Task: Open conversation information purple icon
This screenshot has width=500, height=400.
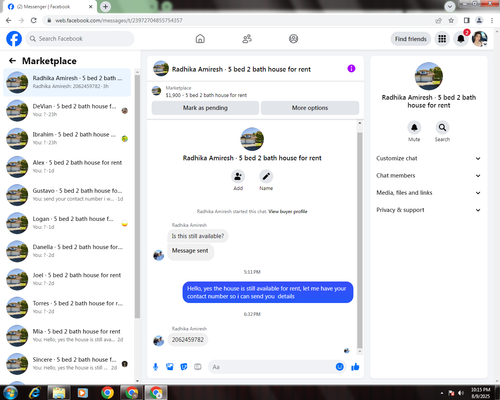Action: pyautogui.click(x=351, y=69)
